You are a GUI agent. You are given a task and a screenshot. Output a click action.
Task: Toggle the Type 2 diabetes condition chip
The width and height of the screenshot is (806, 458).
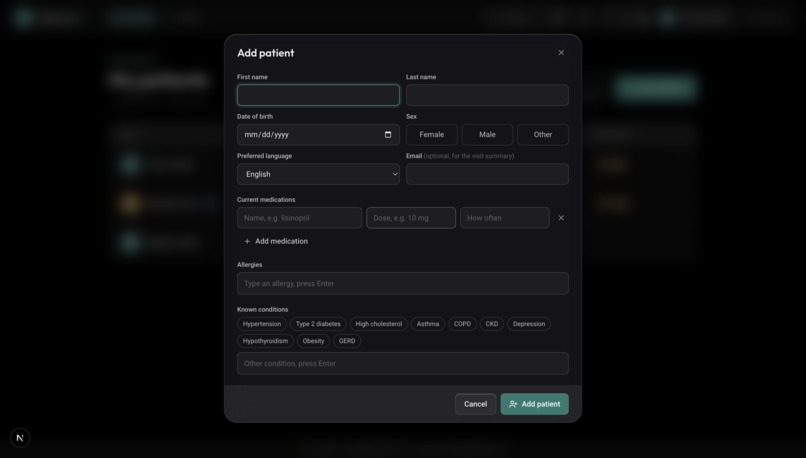click(318, 324)
